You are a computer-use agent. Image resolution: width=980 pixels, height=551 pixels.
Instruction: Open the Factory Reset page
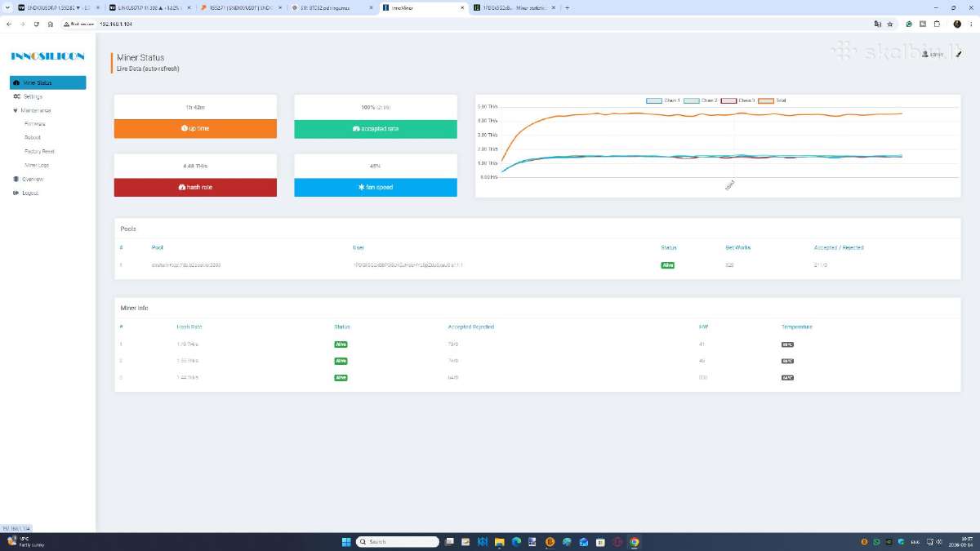pos(39,151)
